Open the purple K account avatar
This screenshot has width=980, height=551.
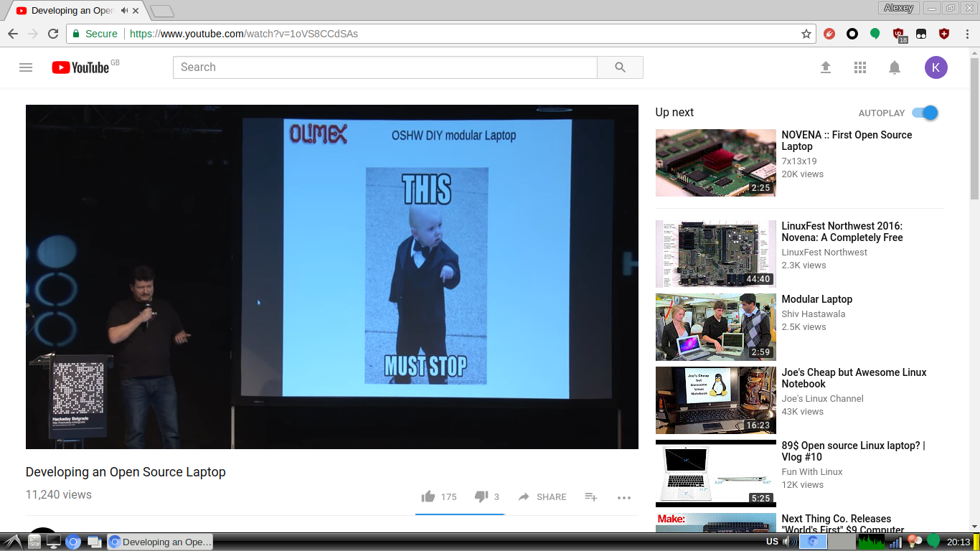pos(936,67)
